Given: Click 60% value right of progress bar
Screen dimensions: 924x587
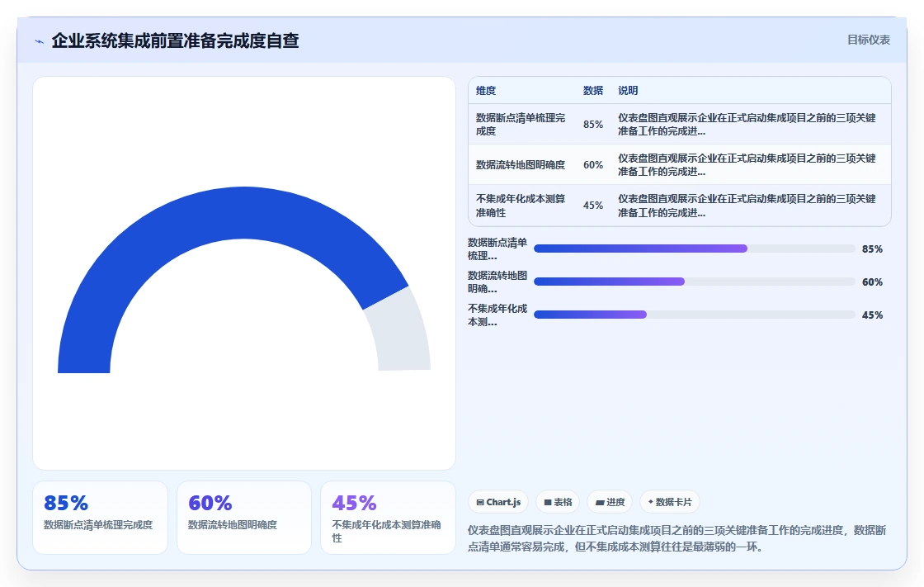Looking at the screenshot, I should coord(872,282).
